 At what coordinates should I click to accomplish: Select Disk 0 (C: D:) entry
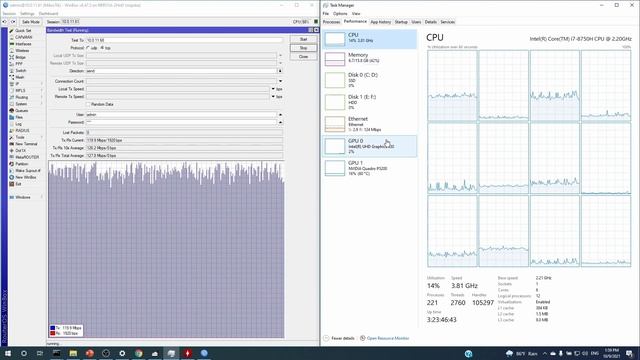point(370,80)
